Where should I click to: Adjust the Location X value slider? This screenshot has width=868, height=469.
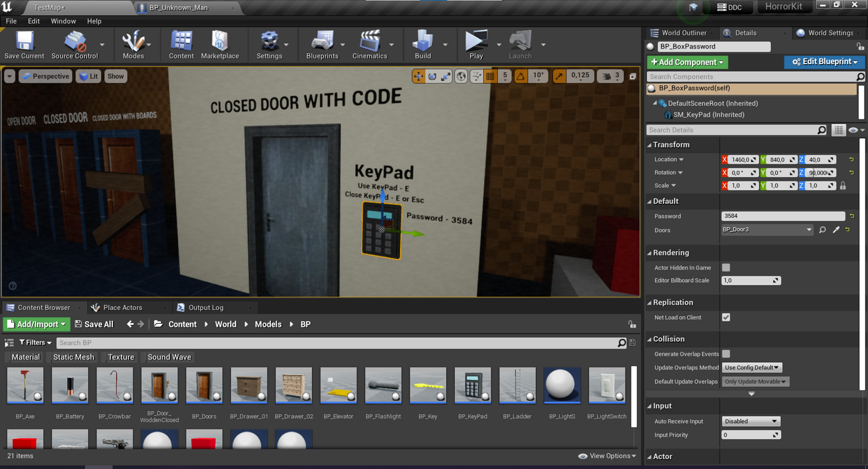click(743, 160)
